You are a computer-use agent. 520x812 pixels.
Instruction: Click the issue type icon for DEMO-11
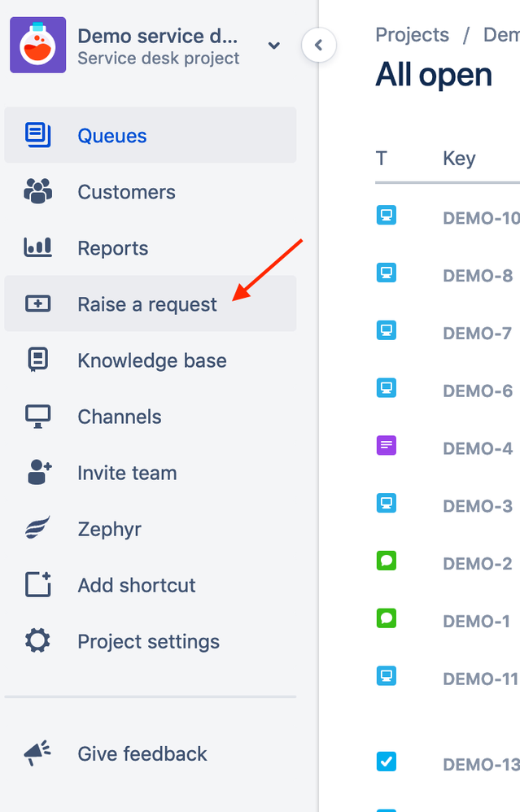pos(386,675)
